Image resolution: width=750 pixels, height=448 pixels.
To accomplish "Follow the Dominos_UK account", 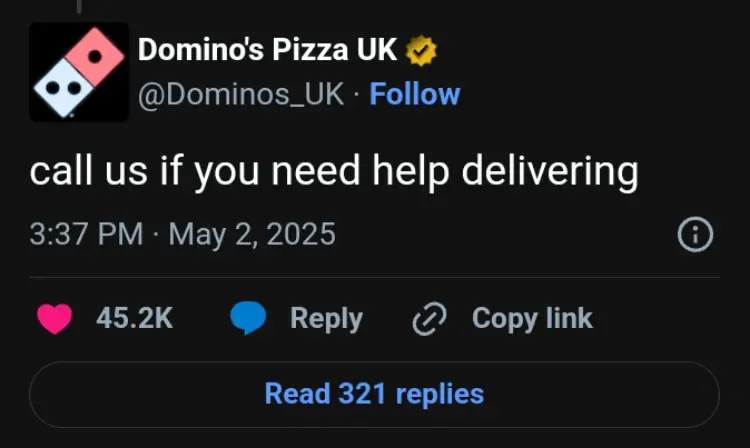I will click(x=415, y=94).
